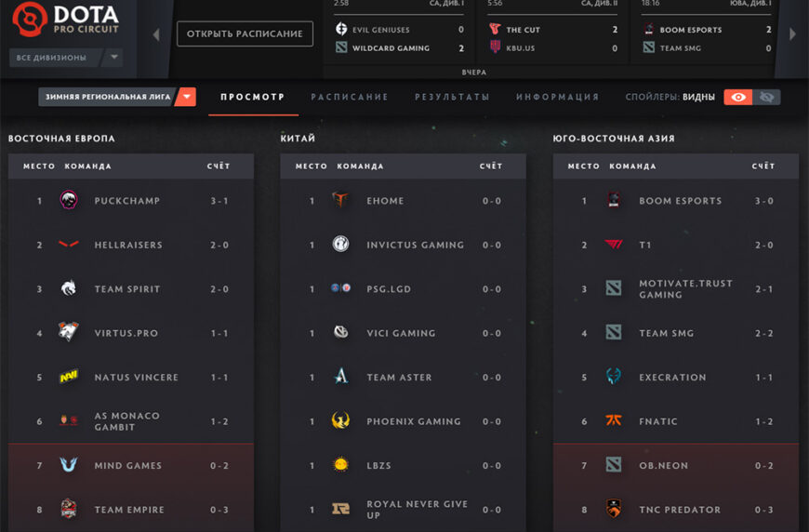Select Natus Vincere in the standings
Screen dimensions: 809x532
(136, 378)
